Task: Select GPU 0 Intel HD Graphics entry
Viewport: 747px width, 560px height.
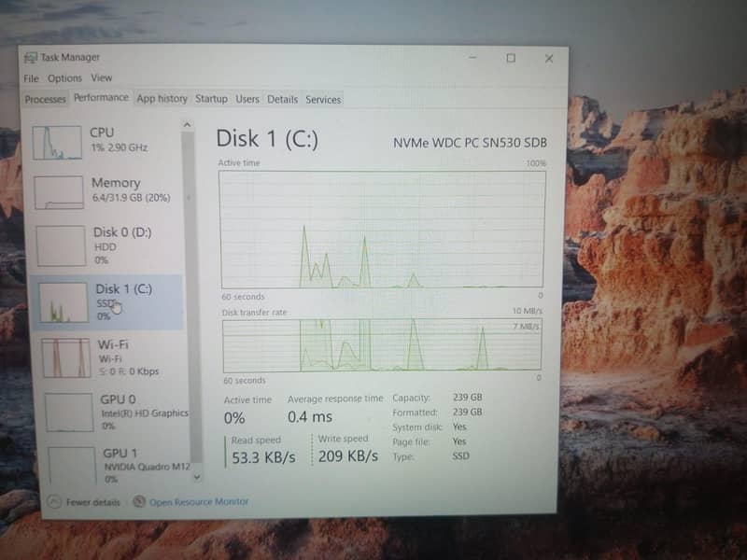Action: pyautogui.click(x=117, y=413)
